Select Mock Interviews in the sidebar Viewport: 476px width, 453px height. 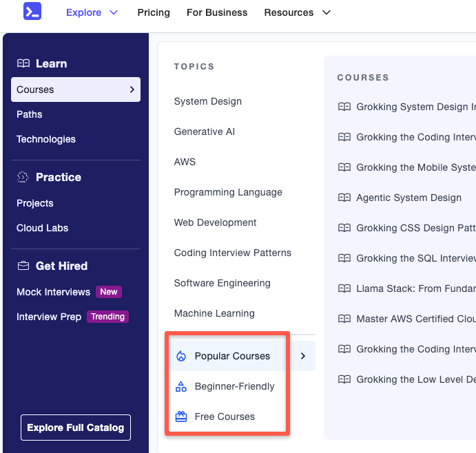[x=54, y=292]
